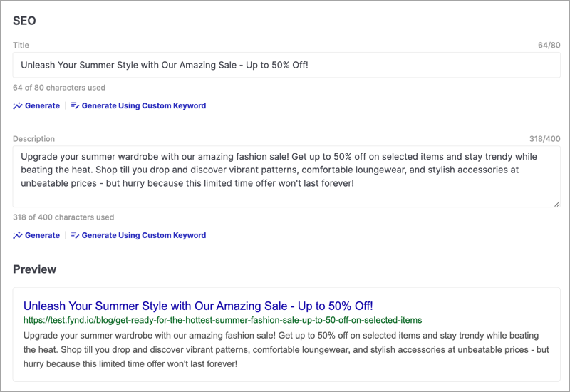Click the '64 of 80 characters used' text

click(59, 88)
